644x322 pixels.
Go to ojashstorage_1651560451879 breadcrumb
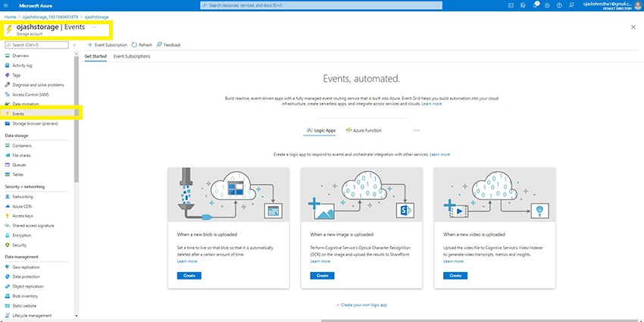[51, 17]
